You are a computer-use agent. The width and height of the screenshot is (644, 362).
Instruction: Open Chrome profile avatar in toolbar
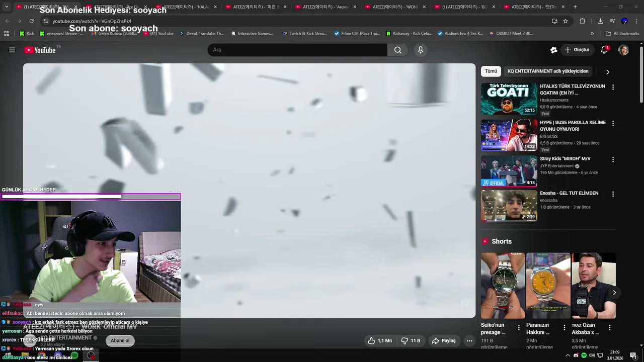tap(624, 21)
